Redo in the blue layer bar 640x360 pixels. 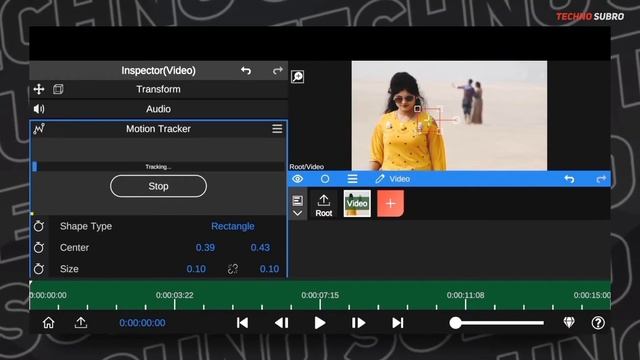pyautogui.click(x=601, y=179)
